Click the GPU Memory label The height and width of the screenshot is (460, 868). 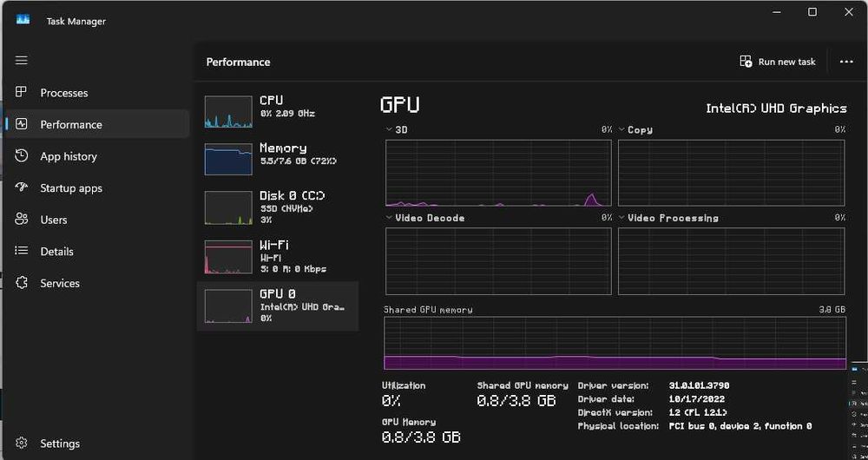tap(409, 422)
